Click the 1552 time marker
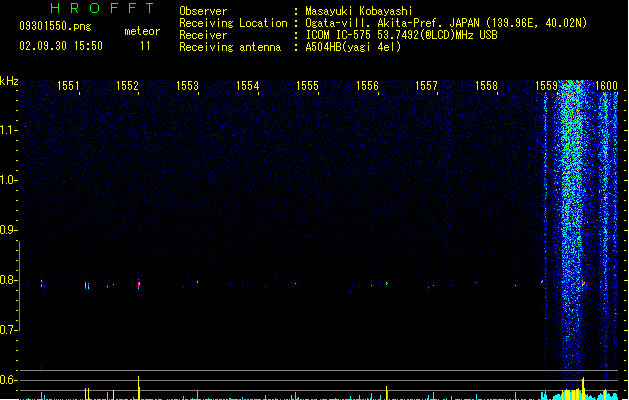Viewport: 629px width, 400px height. 127,86
